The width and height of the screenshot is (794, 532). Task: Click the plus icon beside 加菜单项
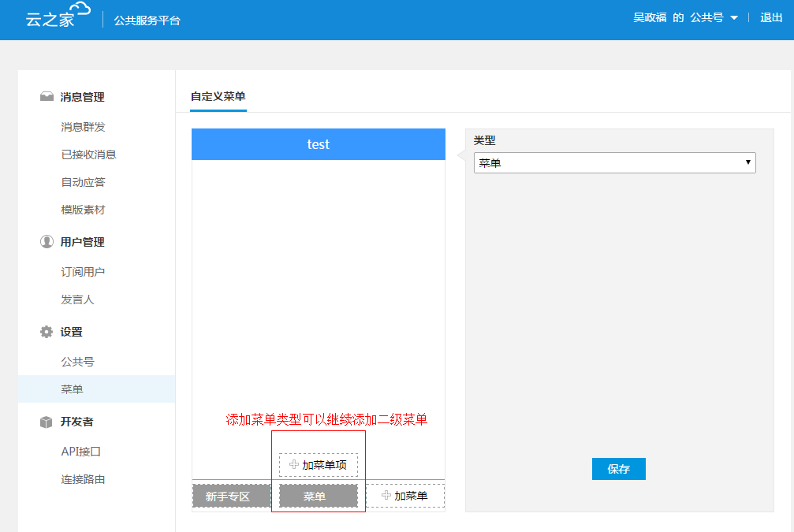[294, 465]
